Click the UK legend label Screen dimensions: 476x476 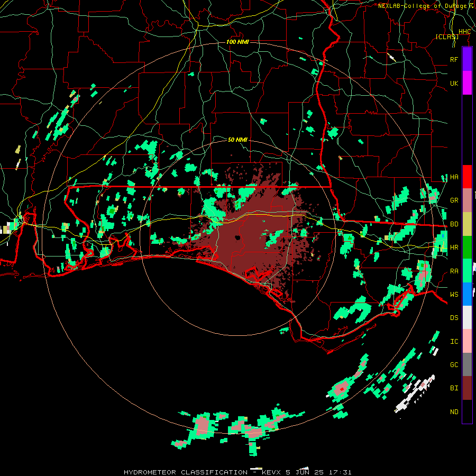pos(454,83)
